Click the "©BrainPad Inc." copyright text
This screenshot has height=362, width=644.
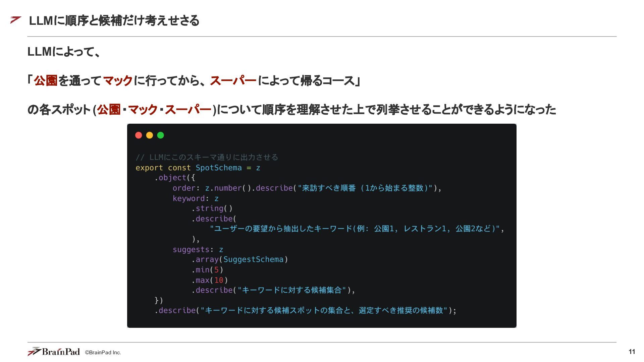click(103, 353)
